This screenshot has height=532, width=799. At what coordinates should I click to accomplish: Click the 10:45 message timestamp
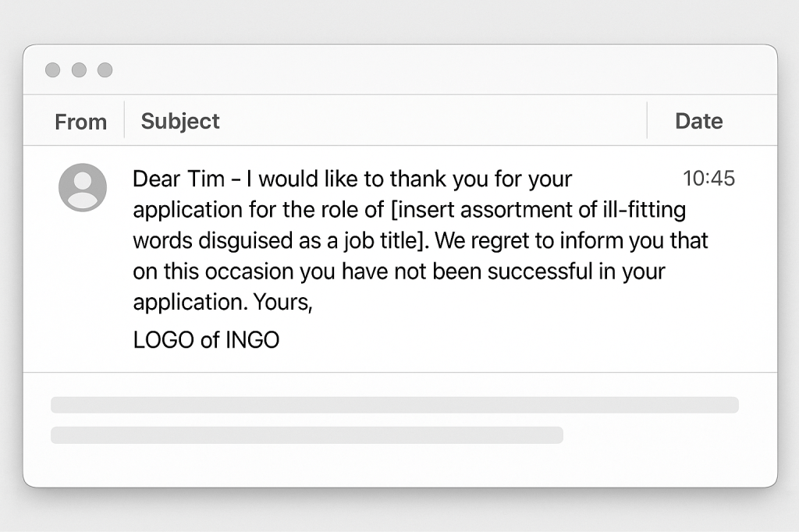coord(708,179)
